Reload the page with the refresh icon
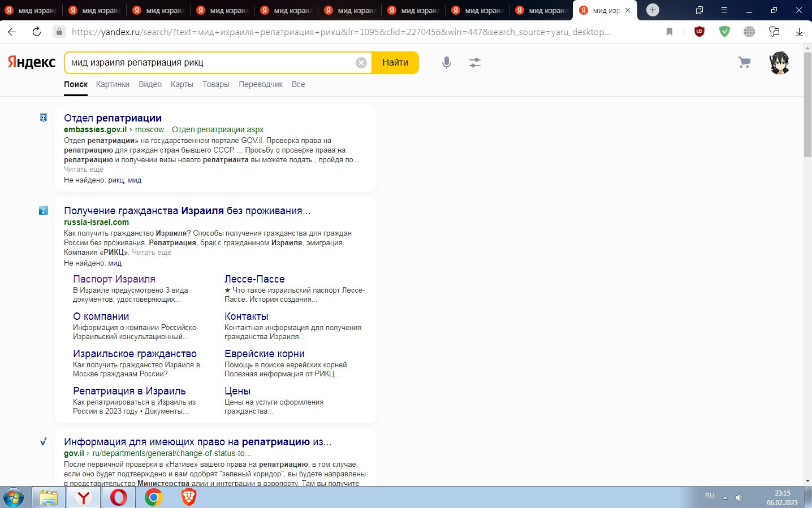The width and height of the screenshot is (812, 508). [37, 32]
